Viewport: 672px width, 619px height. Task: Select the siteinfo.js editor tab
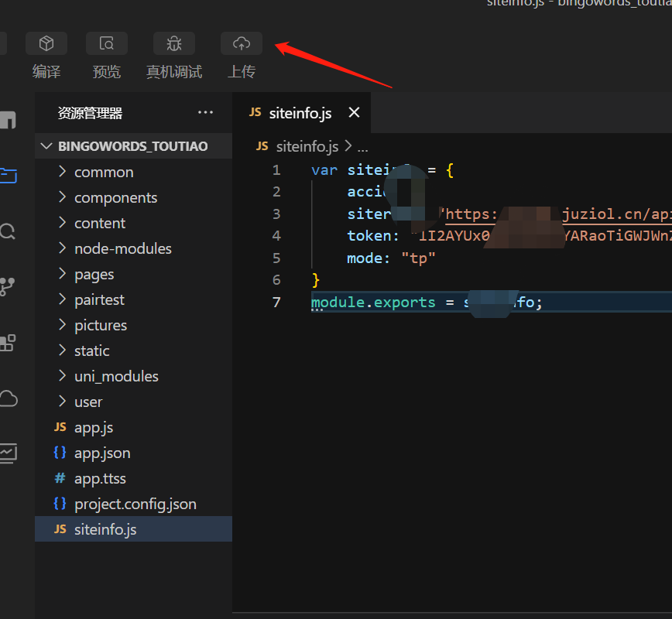(300, 113)
